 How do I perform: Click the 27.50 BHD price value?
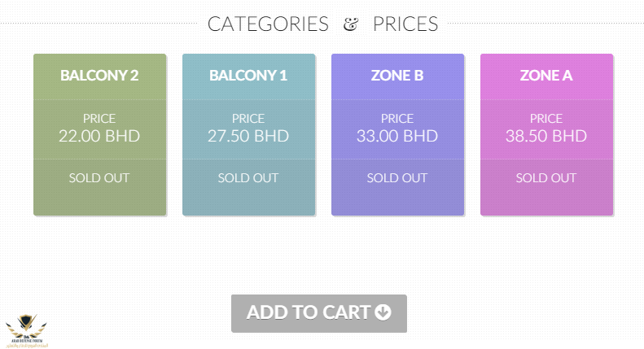click(248, 136)
